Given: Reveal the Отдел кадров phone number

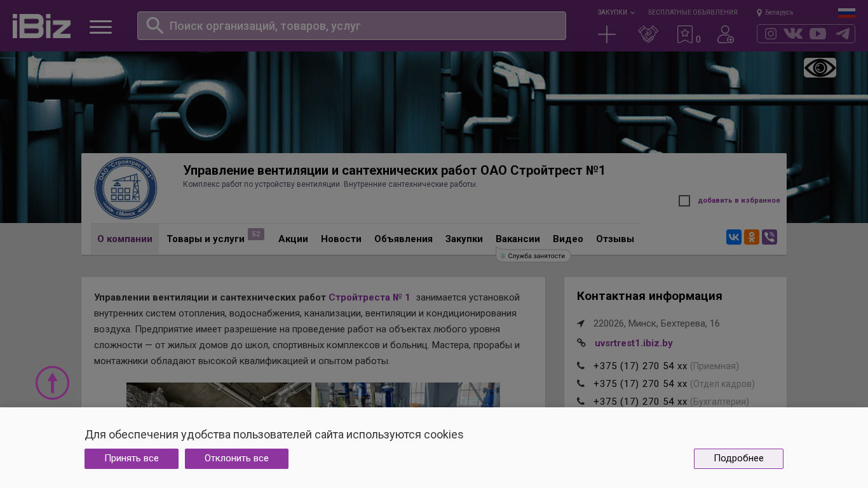Looking at the screenshot, I should pyautogui.click(x=641, y=384).
